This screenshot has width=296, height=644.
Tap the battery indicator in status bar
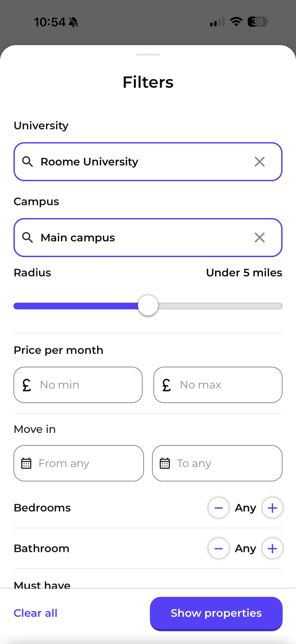[x=258, y=22]
